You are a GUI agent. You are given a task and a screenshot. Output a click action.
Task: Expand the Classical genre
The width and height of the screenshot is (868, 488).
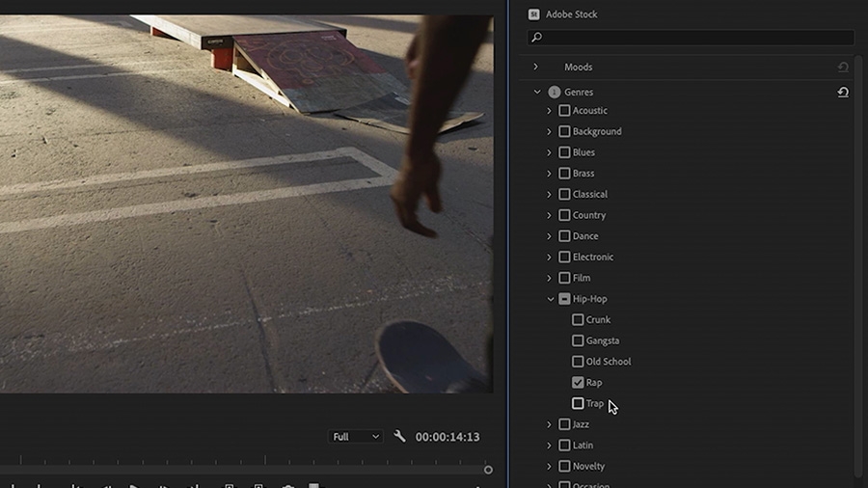pyautogui.click(x=549, y=194)
